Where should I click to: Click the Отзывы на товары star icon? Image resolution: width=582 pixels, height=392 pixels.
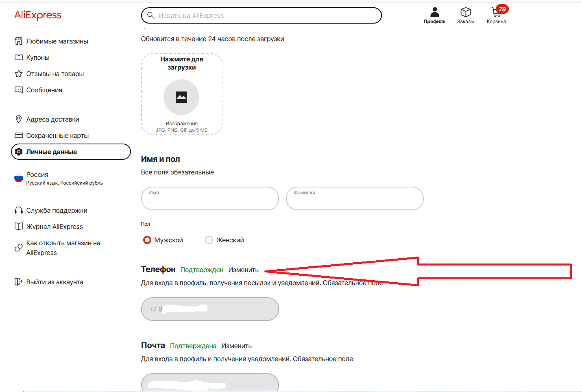[19, 74]
